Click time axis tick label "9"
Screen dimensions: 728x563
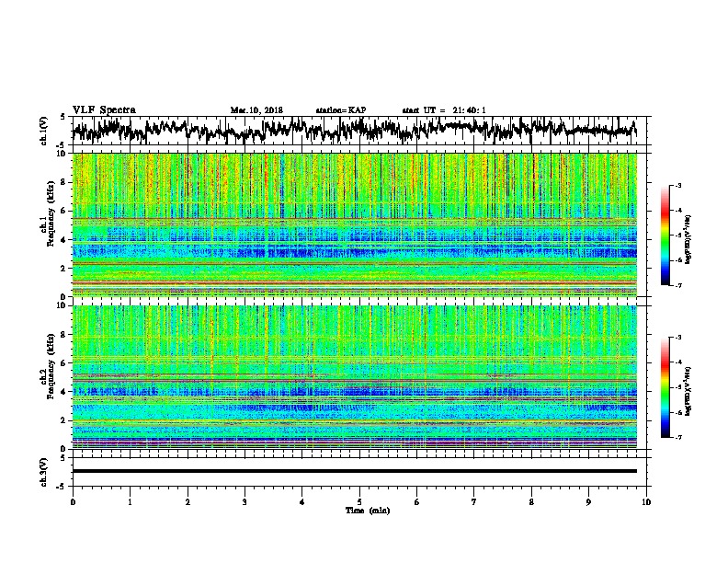(x=588, y=502)
